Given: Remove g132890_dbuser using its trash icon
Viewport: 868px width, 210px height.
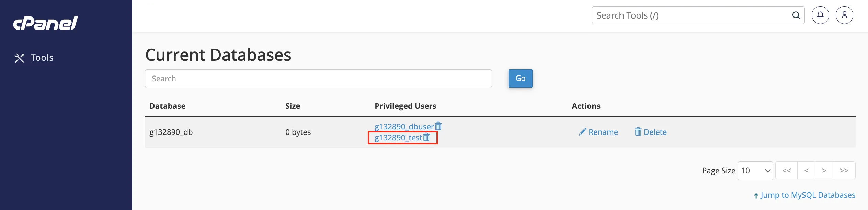Looking at the screenshot, I should [438, 126].
